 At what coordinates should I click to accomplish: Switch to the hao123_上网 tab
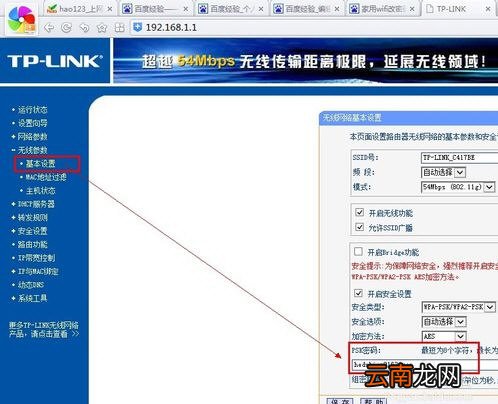[x=80, y=9]
